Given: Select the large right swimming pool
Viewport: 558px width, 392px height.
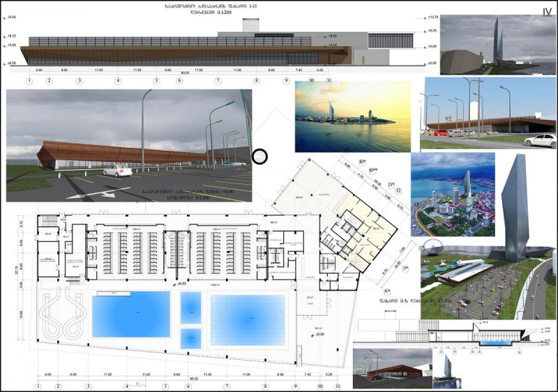Looking at the screenshot, I should [248, 320].
